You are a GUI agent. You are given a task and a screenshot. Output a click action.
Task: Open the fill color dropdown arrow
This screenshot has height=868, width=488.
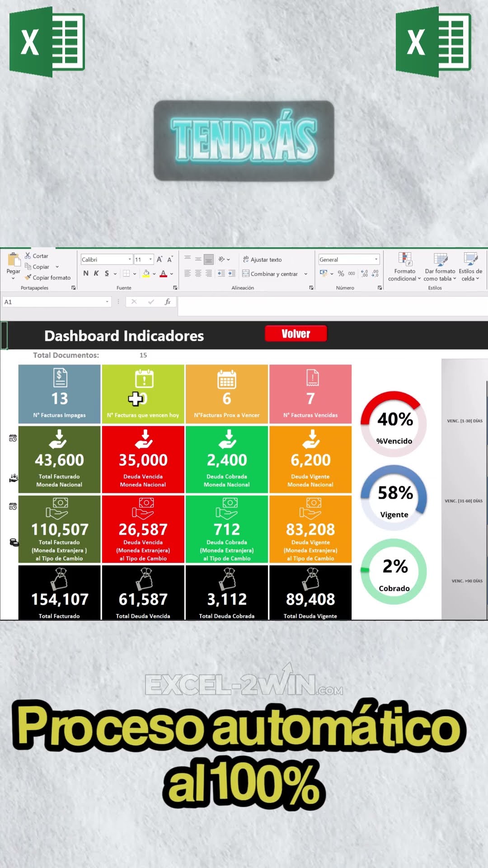(x=154, y=274)
